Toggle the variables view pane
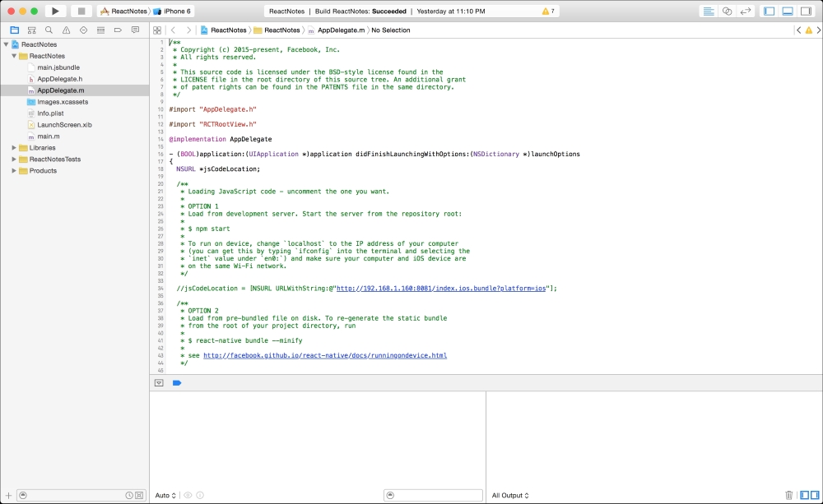Image resolution: width=823 pixels, height=504 pixels. (805, 495)
